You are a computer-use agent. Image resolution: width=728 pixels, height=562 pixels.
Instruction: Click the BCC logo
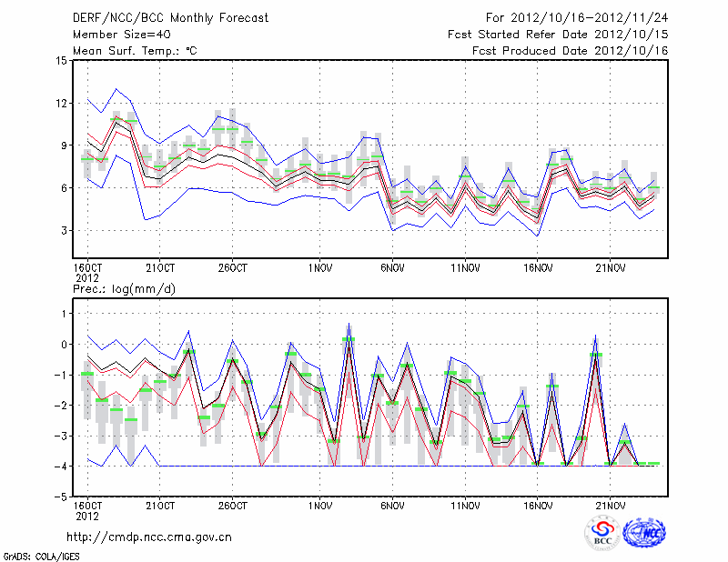pos(602,532)
